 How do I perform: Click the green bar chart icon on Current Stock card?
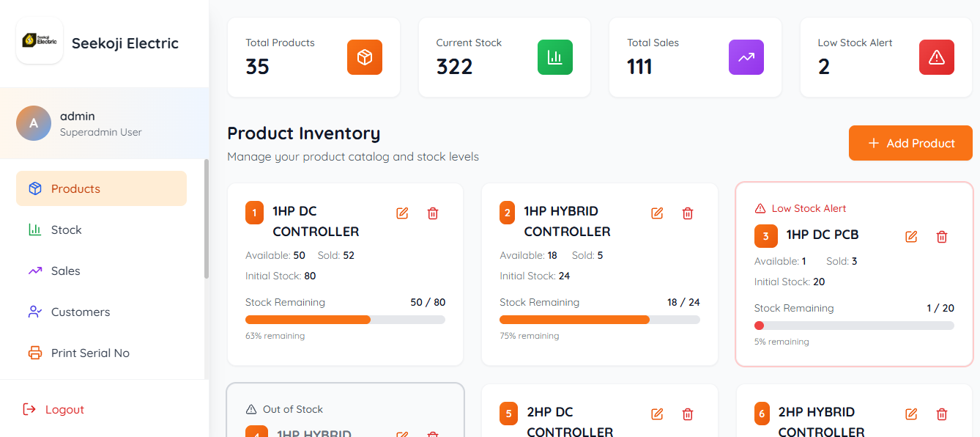(x=555, y=57)
